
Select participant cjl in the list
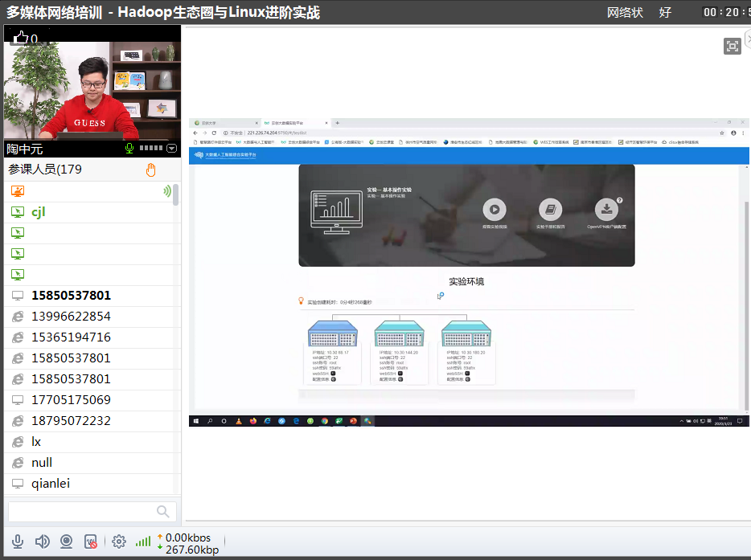[39, 212]
